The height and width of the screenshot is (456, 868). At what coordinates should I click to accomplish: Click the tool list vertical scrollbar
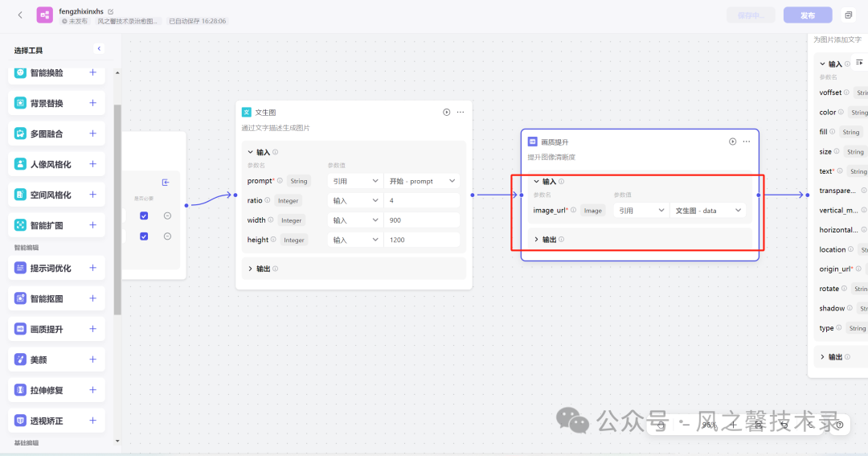click(117, 209)
